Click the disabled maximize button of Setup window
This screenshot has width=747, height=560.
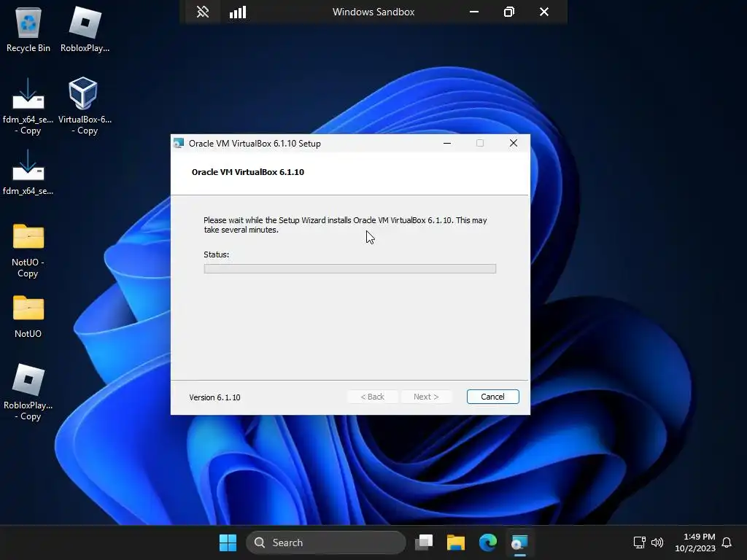point(480,143)
